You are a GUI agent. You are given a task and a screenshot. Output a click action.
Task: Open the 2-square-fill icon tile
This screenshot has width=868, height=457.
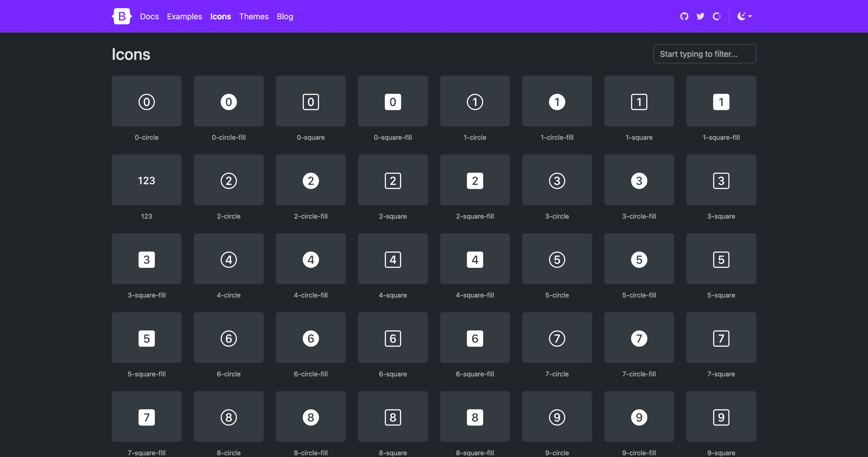(x=475, y=180)
